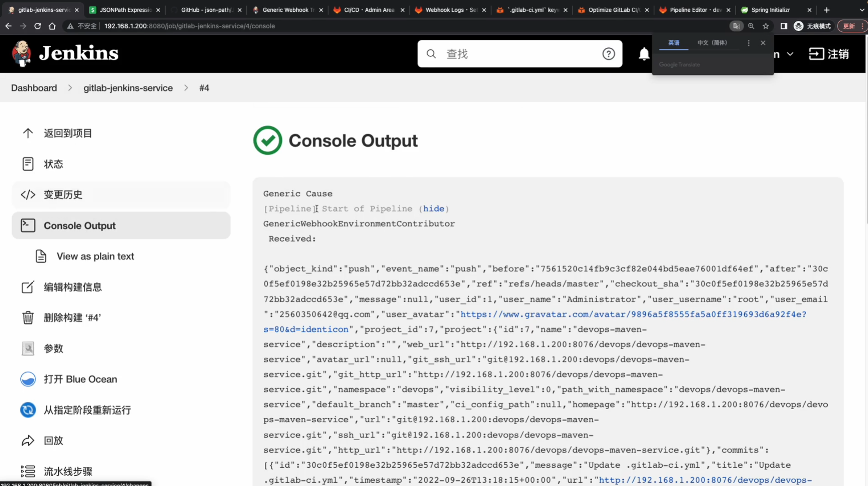Open the search help question-mark icon
The image size is (868, 486).
tap(609, 54)
